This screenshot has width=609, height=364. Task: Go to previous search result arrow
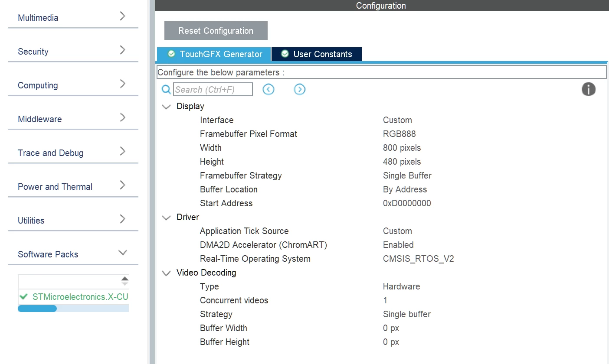coord(268,89)
